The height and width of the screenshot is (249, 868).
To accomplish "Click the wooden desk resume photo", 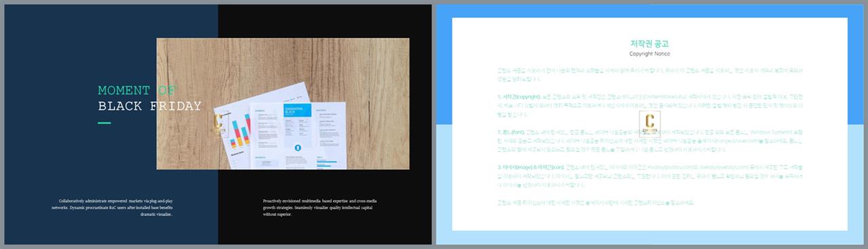I will click(x=283, y=103).
